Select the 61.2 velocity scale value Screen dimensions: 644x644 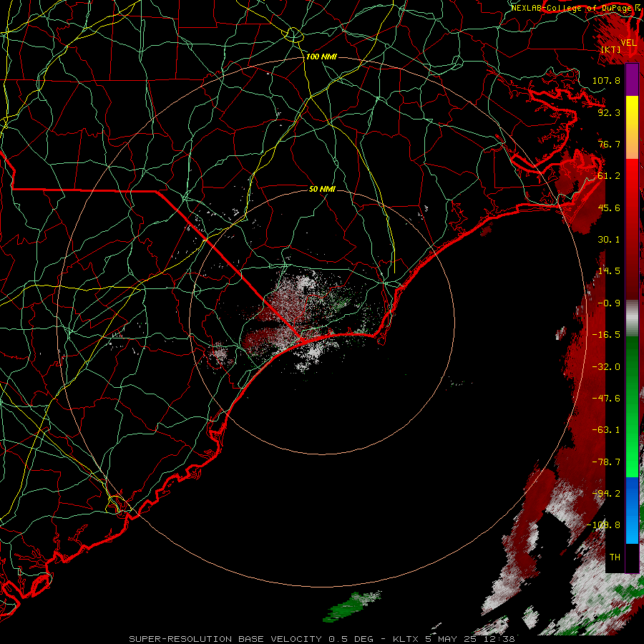click(609, 176)
